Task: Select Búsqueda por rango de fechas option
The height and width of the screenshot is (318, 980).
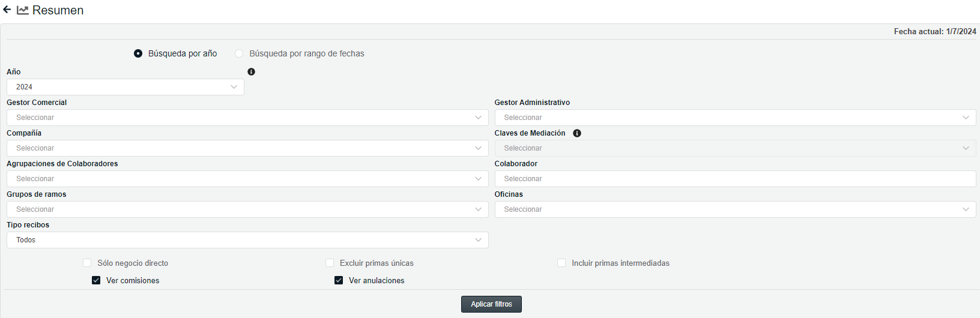Action: [239, 53]
